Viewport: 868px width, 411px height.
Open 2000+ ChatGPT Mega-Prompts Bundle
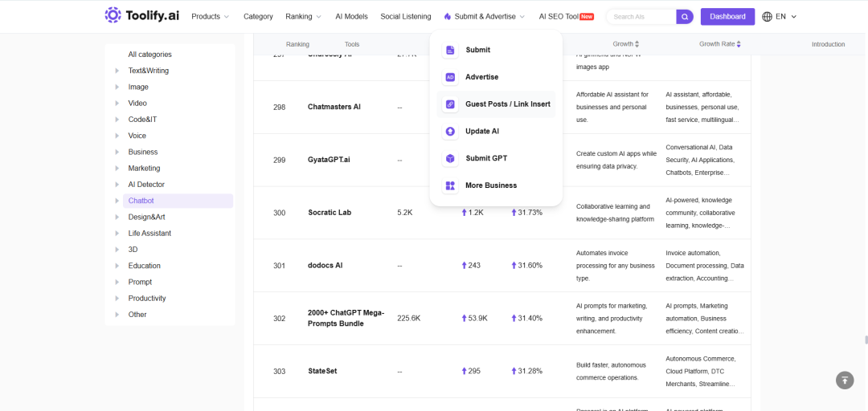pos(346,318)
